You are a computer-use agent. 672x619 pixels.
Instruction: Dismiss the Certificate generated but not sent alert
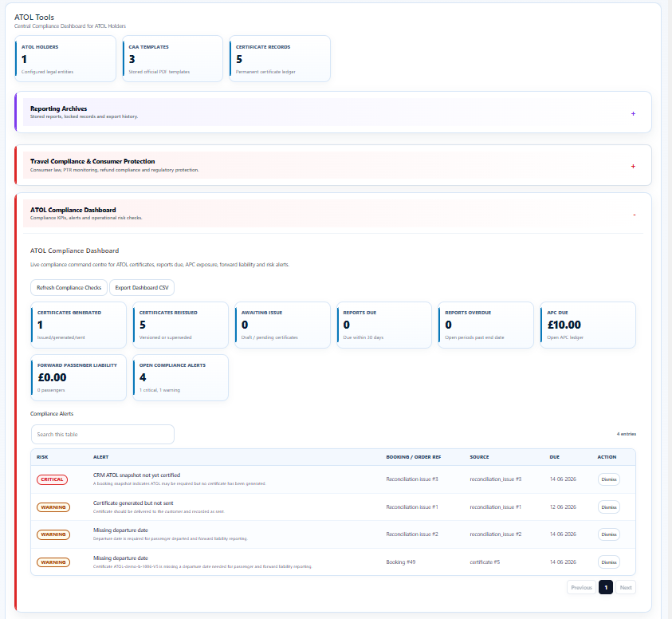pyautogui.click(x=608, y=507)
